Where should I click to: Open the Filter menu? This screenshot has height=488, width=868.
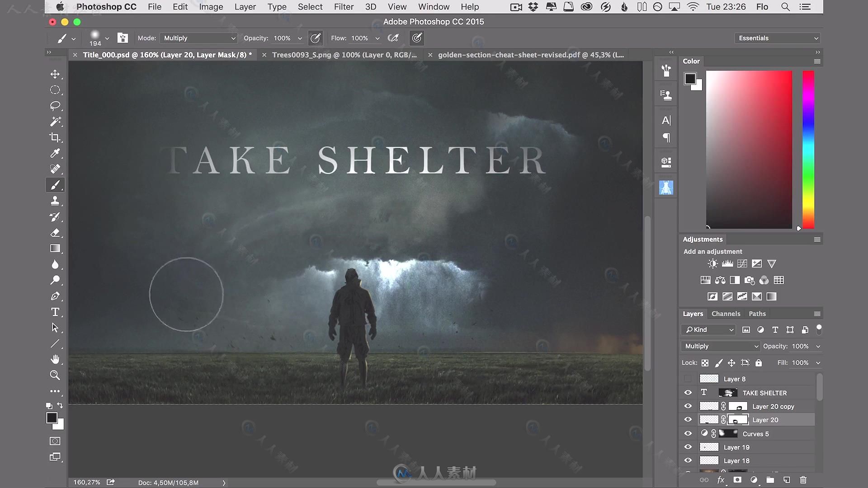pos(344,7)
